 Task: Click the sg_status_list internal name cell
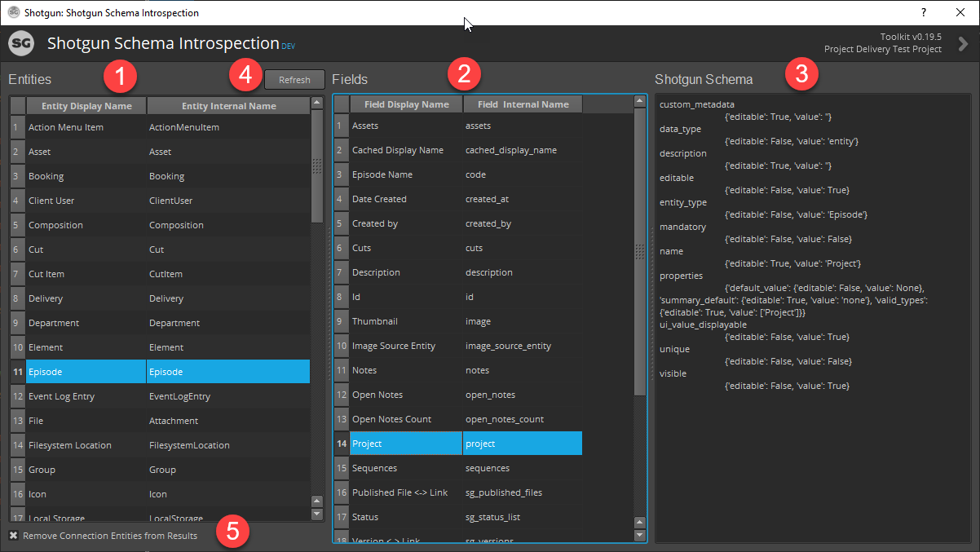(x=523, y=517)
